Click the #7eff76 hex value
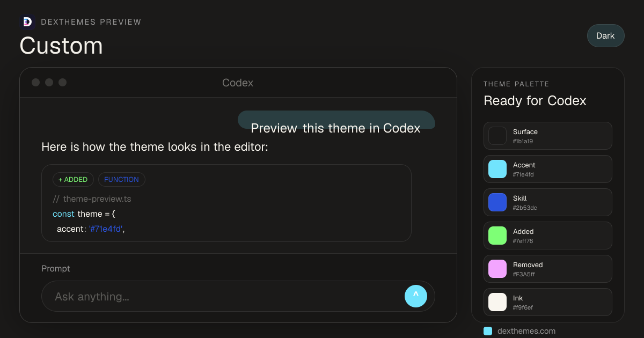The image size is (644, 338). click(523, 241)
